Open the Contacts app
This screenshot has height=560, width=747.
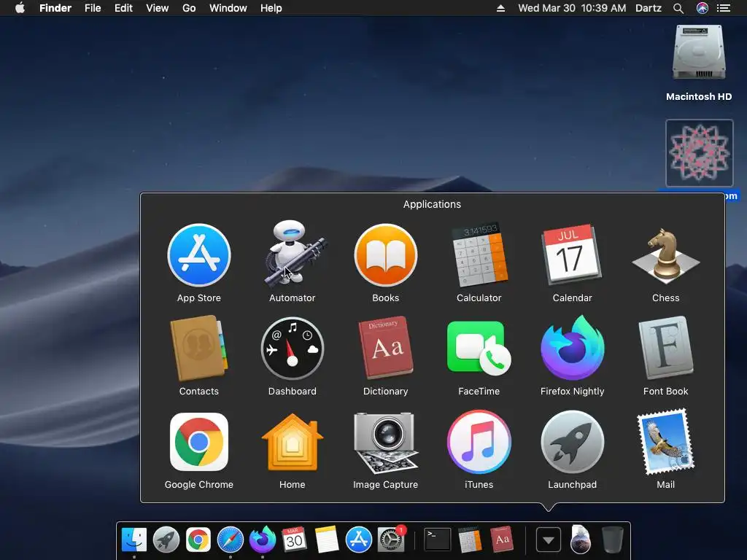click(198, 349)
